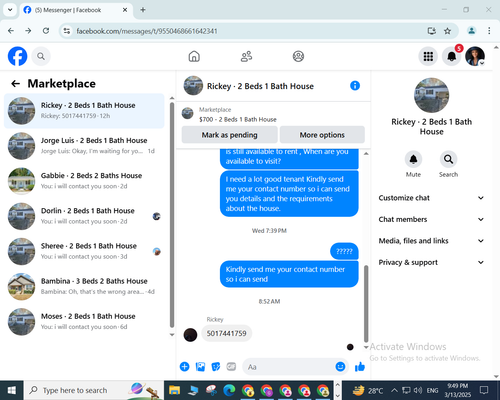Go to the Home feed icon
This screenshot has width=500, height=400.
pyautogui.click(x=194, y=56)
